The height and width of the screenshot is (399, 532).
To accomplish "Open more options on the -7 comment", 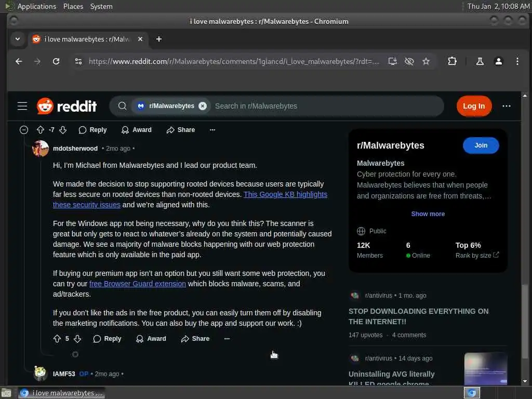I will coord(212,130).
